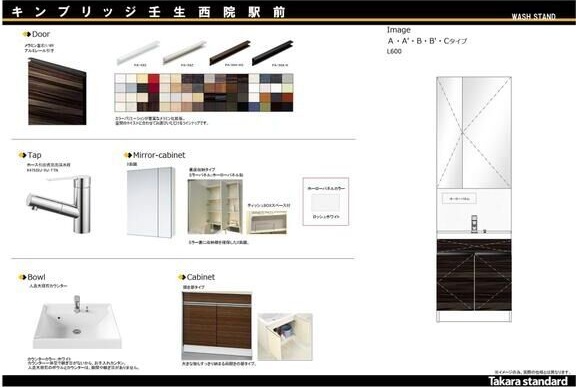Click the yellow arrow bullet beside Door
The image size is (576, 387).
26,34
